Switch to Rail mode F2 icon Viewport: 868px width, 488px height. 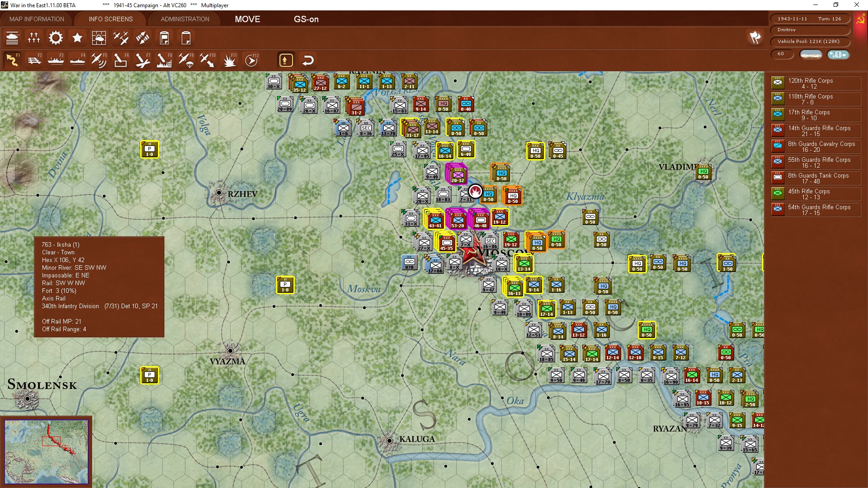coord(34,60)
